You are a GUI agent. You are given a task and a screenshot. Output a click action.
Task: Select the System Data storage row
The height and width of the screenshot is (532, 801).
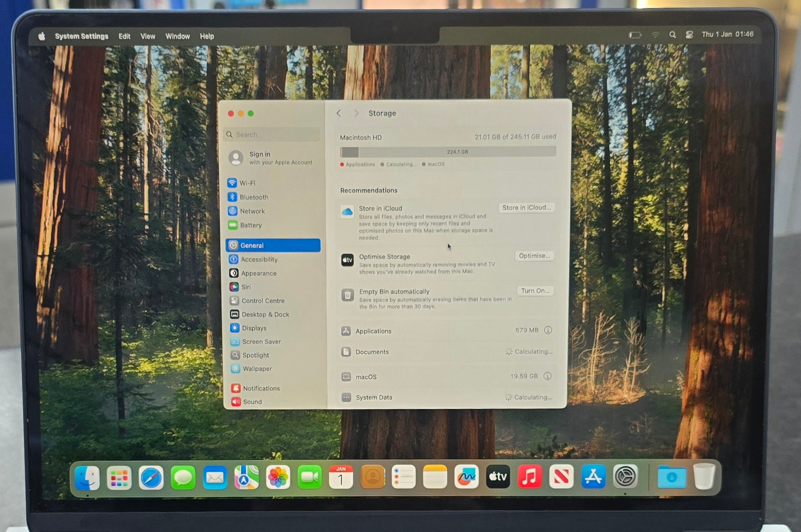coord(447,397)
